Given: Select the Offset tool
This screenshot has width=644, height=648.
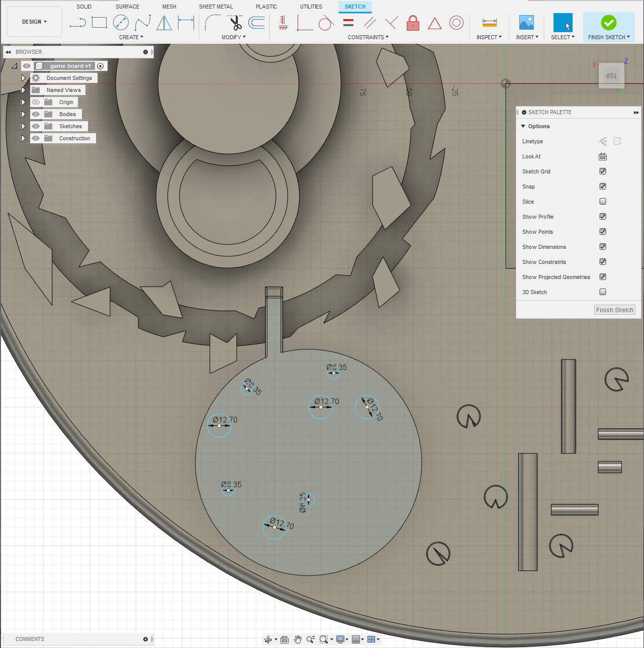Looking at the screenshot, I should (257, 23).
